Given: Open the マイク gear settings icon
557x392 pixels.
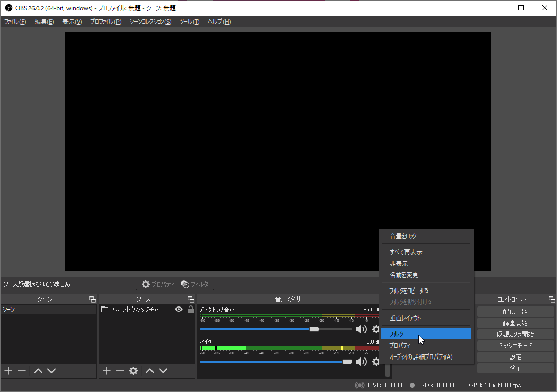Looking at the screenshot, I should point(376,362).
